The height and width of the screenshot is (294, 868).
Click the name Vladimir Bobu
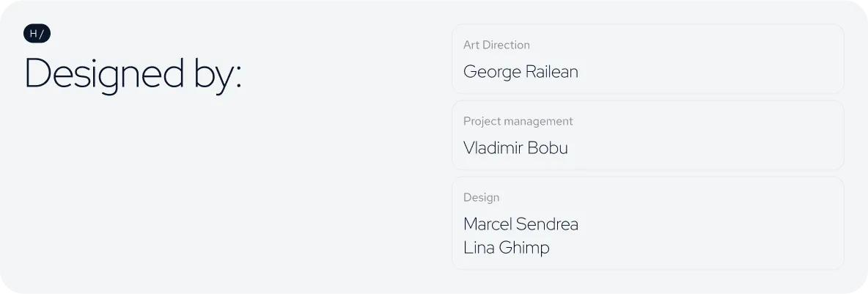tap(515, 148)
